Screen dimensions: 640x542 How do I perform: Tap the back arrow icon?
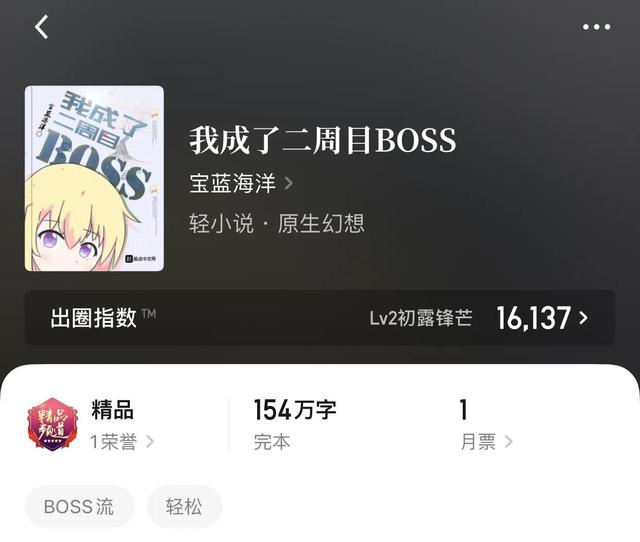(x=41, y=27)
